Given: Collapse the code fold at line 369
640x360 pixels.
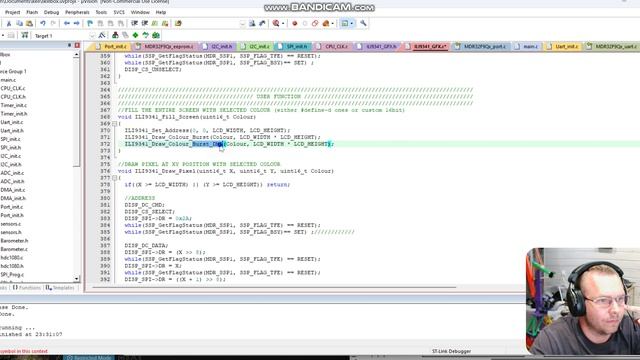Looking at the screenshot, I should [115, 124].
